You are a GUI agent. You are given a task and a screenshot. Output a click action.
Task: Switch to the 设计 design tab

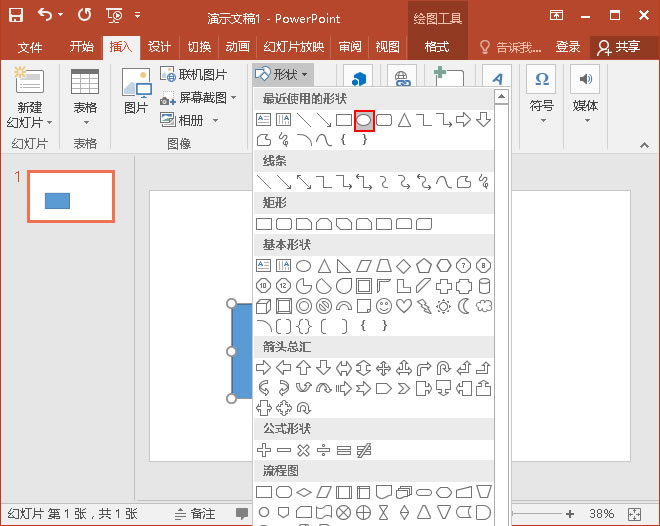pyautogui.click(x=158, y=47)
